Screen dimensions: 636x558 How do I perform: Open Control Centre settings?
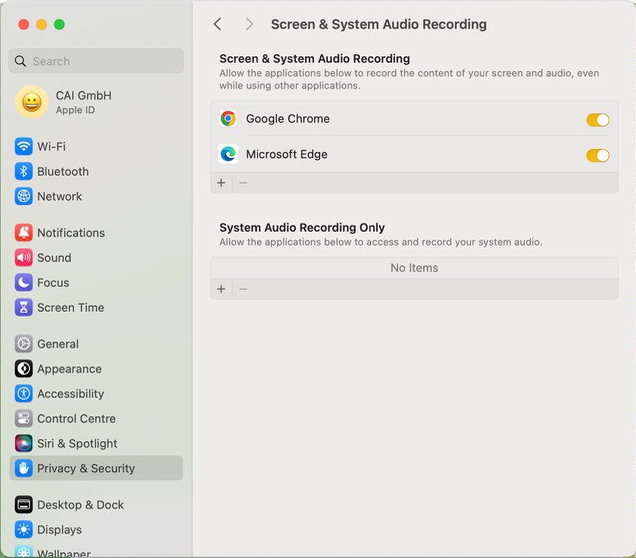(96, 418)
